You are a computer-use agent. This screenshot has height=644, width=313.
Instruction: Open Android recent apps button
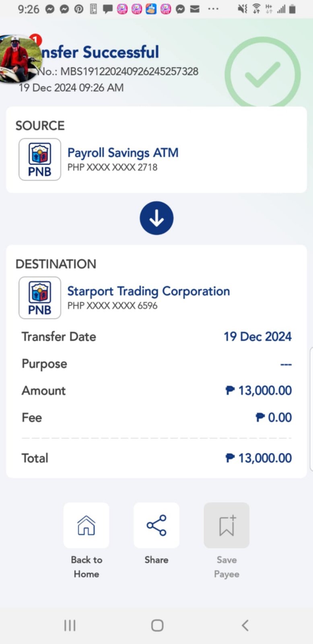pyautogui.click(x=70, y=625)
